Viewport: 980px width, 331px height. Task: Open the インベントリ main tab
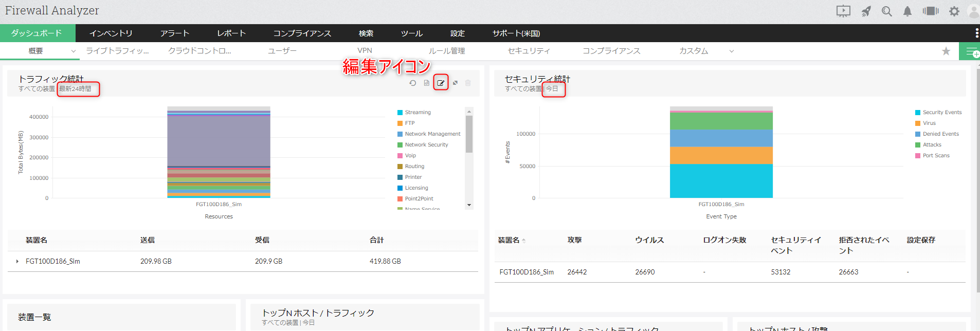[x=111, y=33]
